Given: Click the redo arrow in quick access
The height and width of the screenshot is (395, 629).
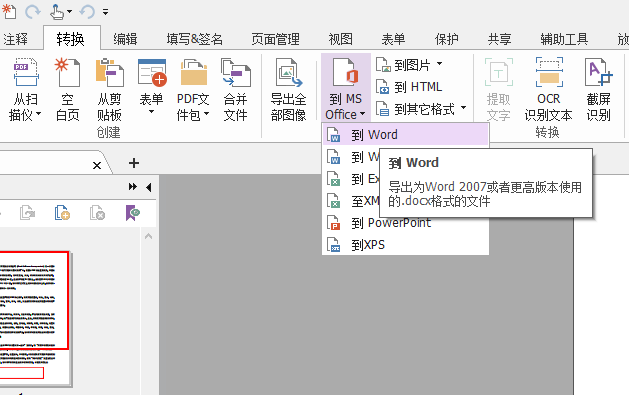Looking at the screenshot, I should 32,12.
